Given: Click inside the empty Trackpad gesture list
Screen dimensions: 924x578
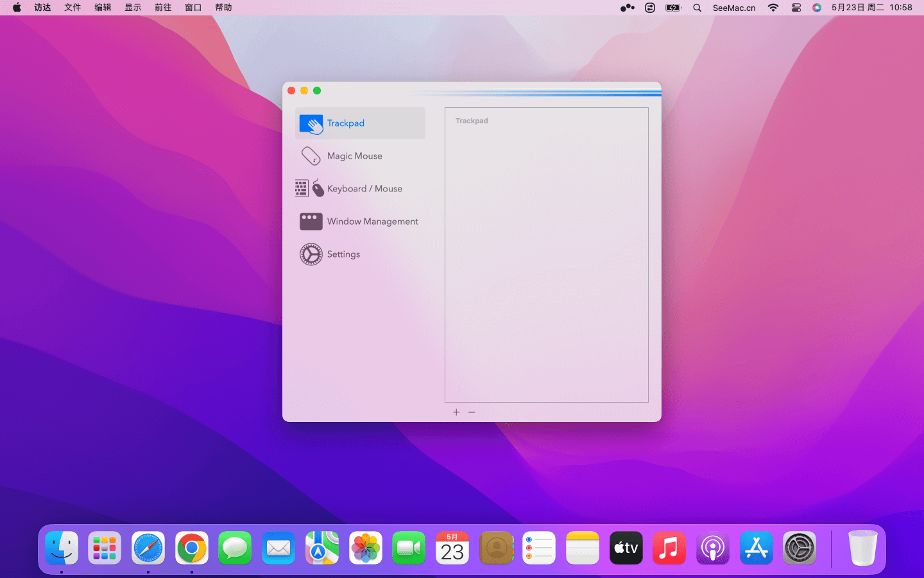Looking at the screenshot, I should pos(546,257).
